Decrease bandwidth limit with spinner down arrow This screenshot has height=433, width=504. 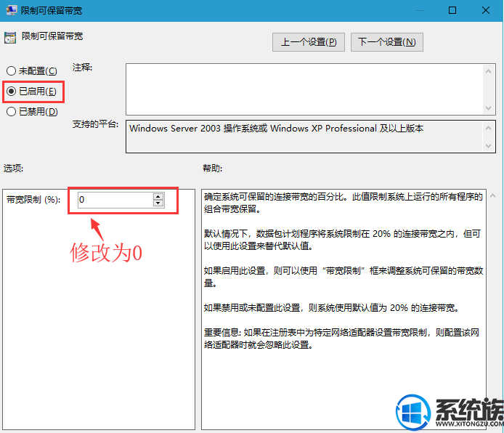pos(158,203)
